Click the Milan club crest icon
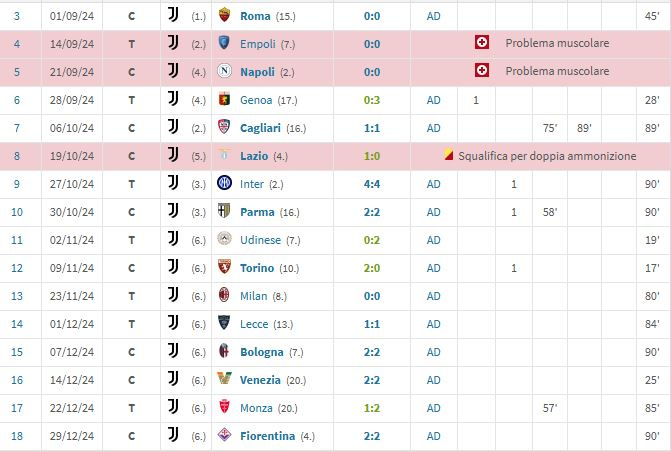671x452 pixels. (x=224, y=295)
